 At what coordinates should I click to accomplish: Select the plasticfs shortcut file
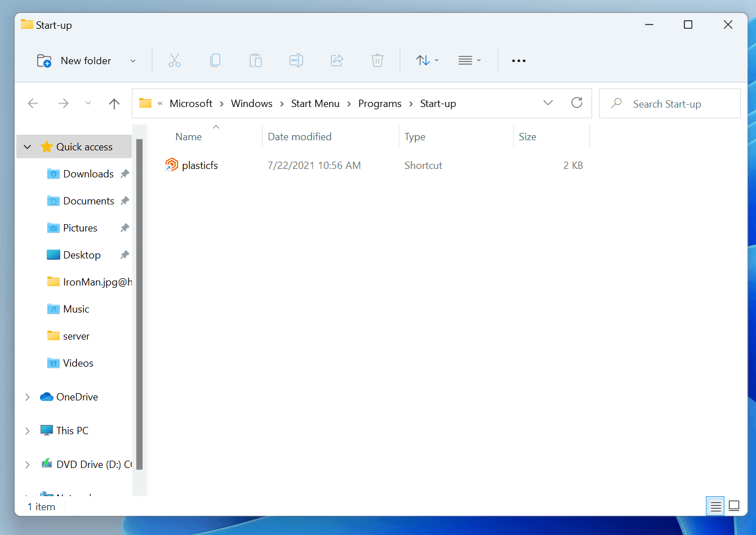click(200, 166)
